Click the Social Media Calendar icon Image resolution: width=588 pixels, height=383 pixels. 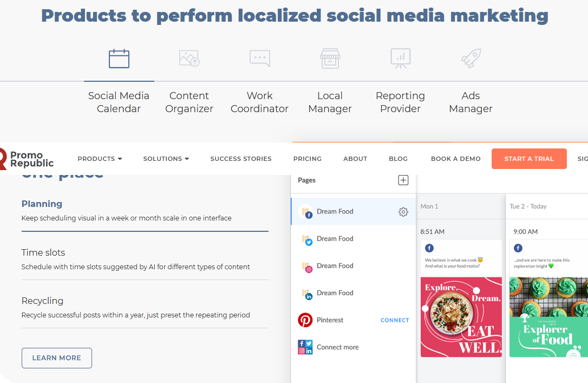click(119, 59)
